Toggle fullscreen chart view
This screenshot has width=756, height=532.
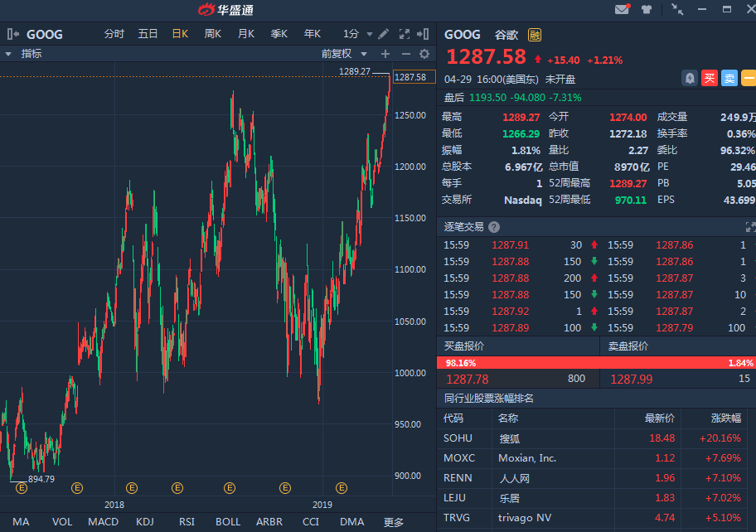coord(405,34)
